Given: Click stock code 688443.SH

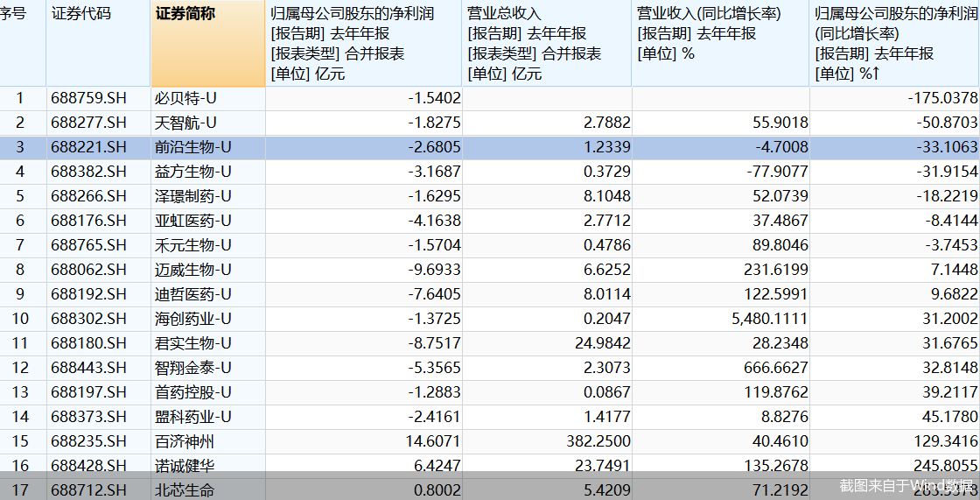Looking at the screenshot, I should coord(88,367).
